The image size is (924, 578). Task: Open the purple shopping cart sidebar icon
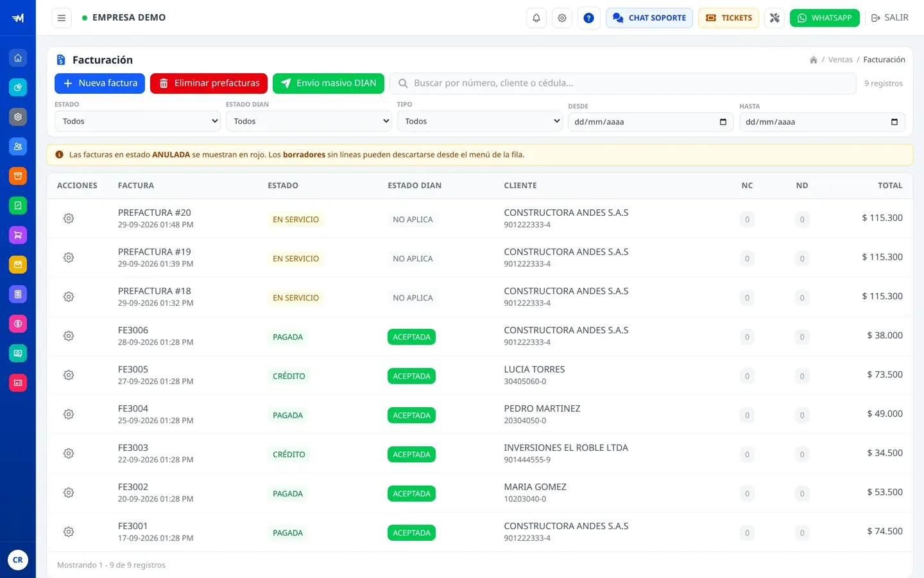click(18, 235)
